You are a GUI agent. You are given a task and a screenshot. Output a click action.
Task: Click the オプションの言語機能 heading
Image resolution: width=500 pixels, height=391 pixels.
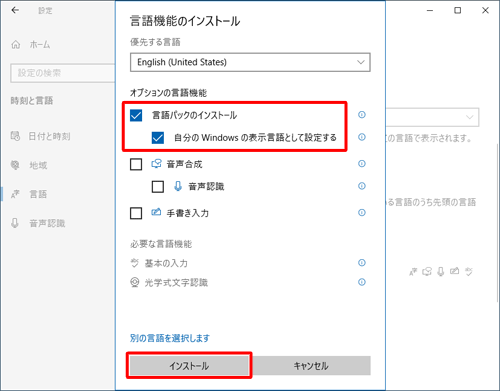[x=168, y=92]
